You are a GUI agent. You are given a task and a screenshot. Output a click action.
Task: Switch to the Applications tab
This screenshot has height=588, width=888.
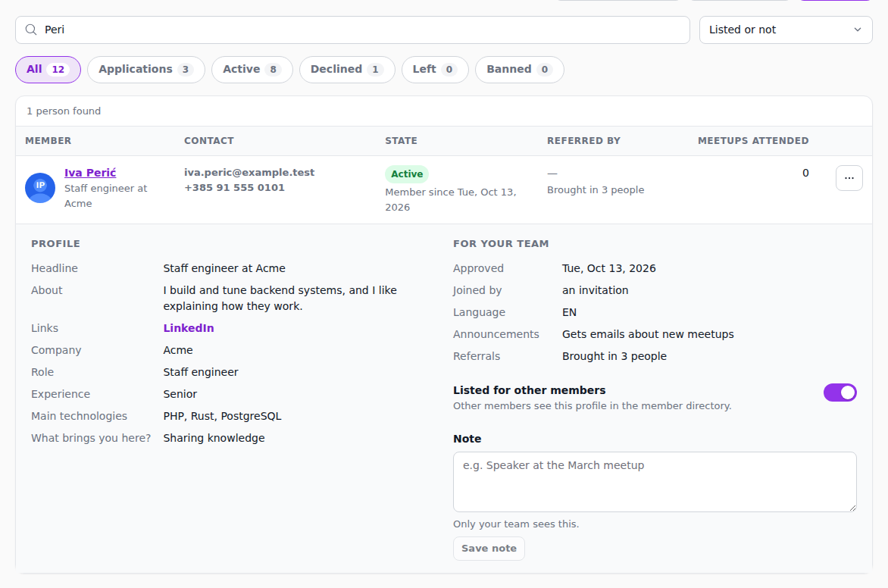point(146,69)
